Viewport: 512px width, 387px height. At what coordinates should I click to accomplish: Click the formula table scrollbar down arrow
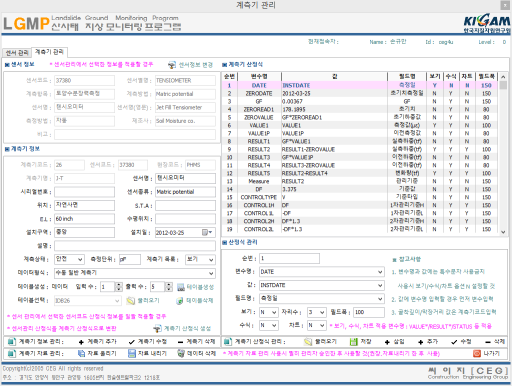[x=503, y=232]
